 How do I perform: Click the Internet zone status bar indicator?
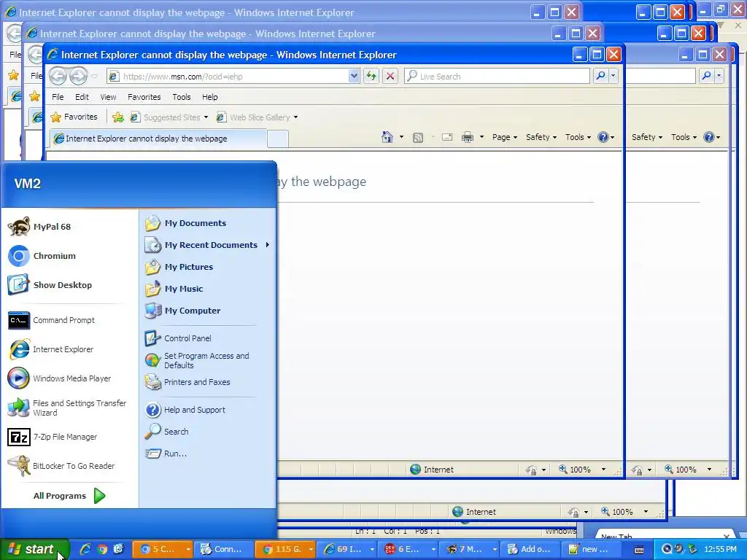coord(432,470)
